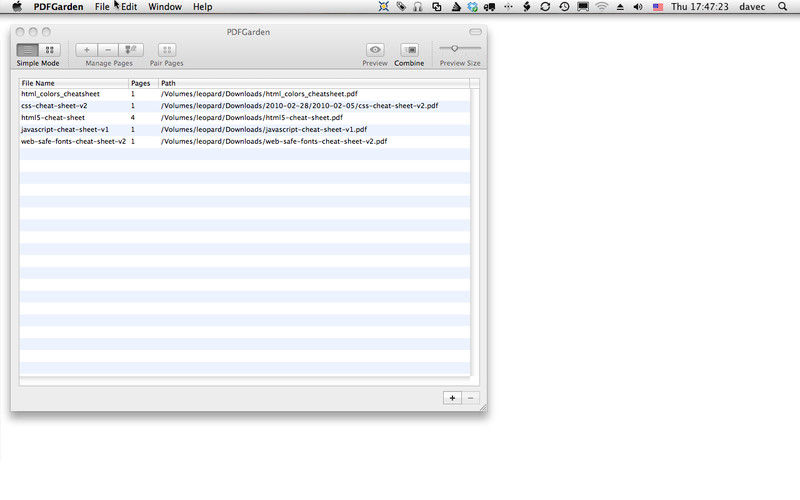
Task: Select the html_colors_cheatsheet file row
Action: (x=245, y=94)
